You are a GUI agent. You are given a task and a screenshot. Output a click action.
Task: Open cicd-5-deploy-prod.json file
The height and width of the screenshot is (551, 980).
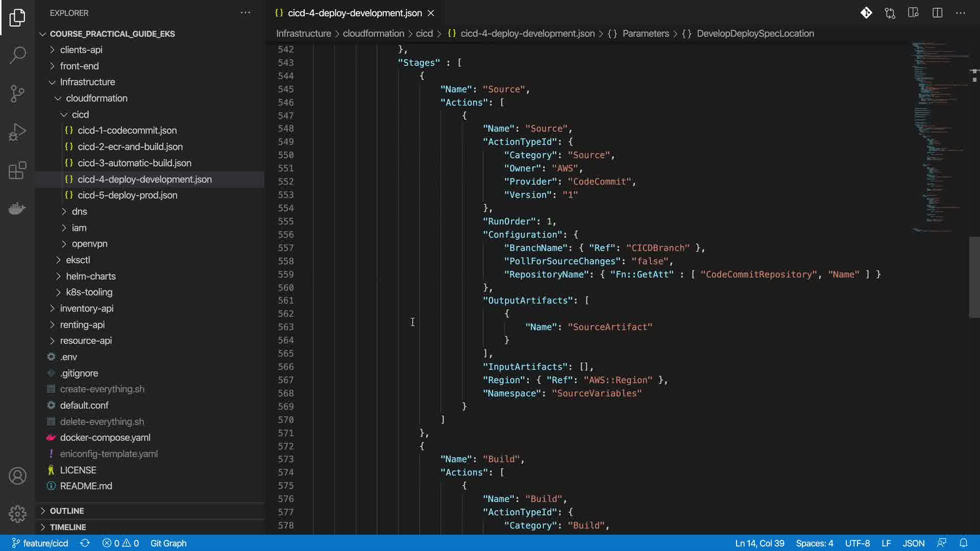click(x=127, y=195)
